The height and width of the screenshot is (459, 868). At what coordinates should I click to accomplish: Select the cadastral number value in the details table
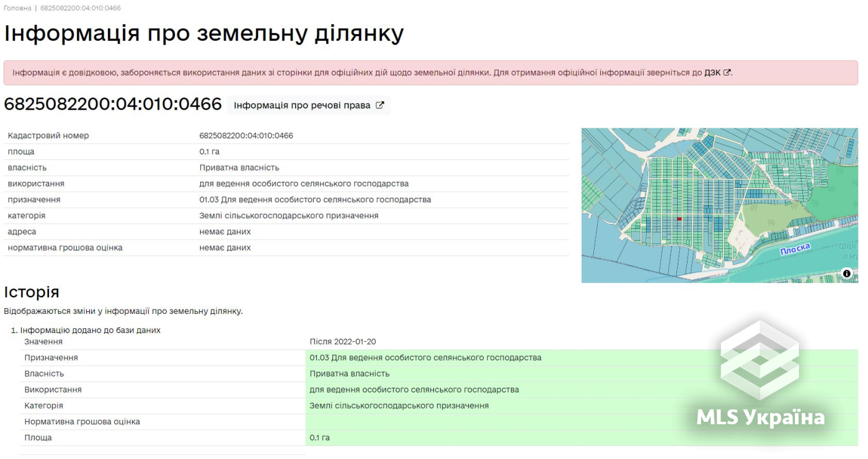[246, 136]
